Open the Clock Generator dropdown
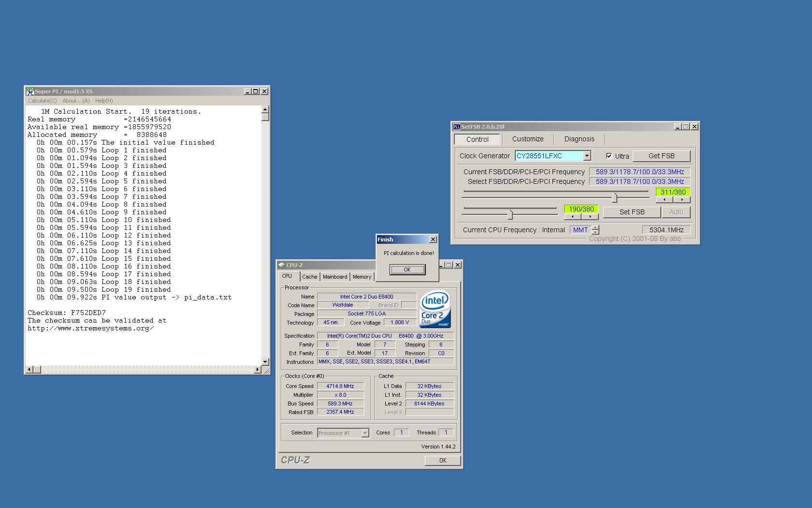Viewport: 812px width, 508px height. pyautogui.click(x=587, y=156)
